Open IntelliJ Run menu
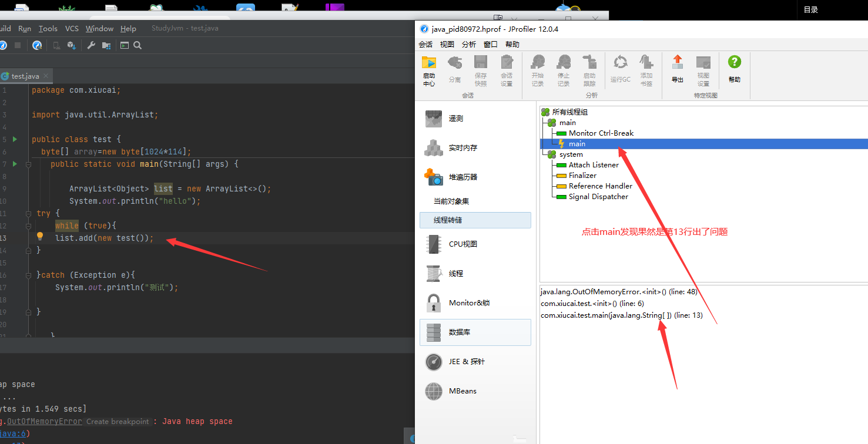Image resolution: width=868 pixels, height=444 pixels. pos(25,28)
